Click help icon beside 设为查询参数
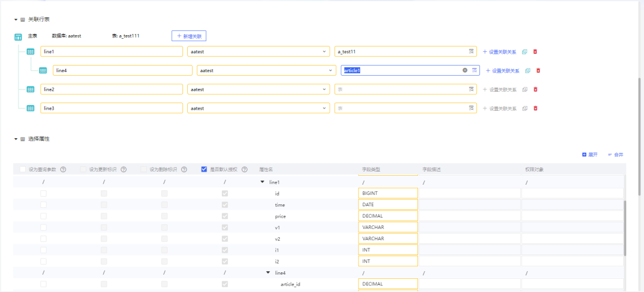The image size is (644, 292). (x=63, y=169)
